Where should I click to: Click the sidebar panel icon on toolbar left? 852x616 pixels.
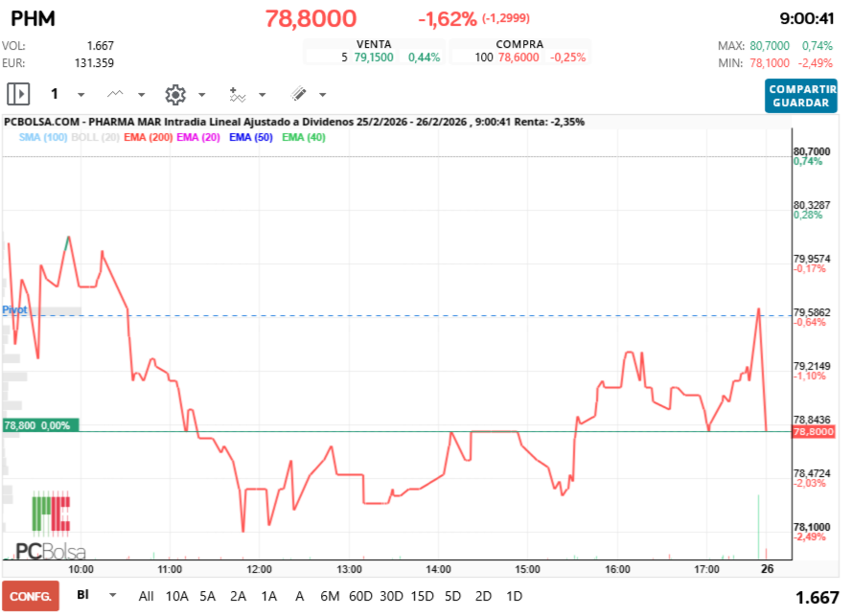click(x=19, y=94)
